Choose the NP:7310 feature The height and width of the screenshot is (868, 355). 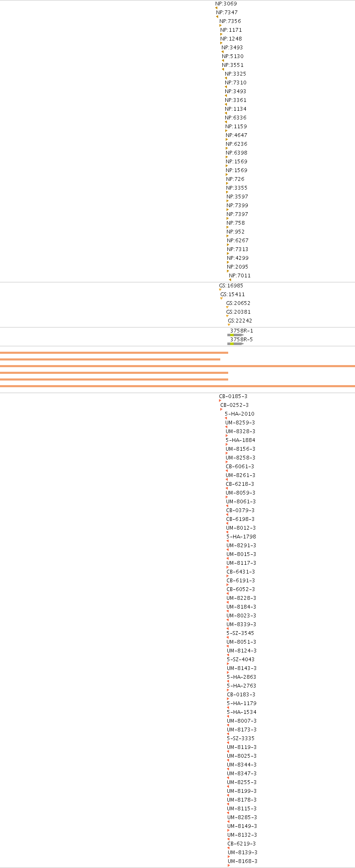236,83
